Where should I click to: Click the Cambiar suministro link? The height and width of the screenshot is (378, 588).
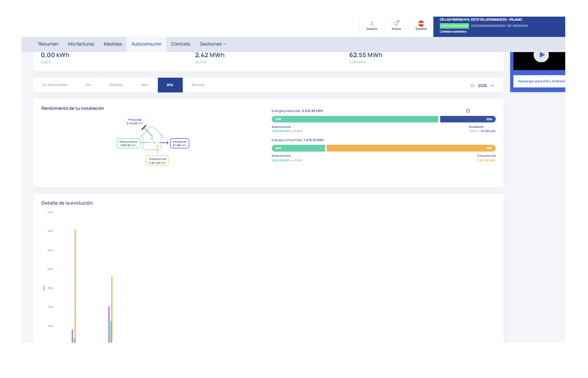coord(453,31)
